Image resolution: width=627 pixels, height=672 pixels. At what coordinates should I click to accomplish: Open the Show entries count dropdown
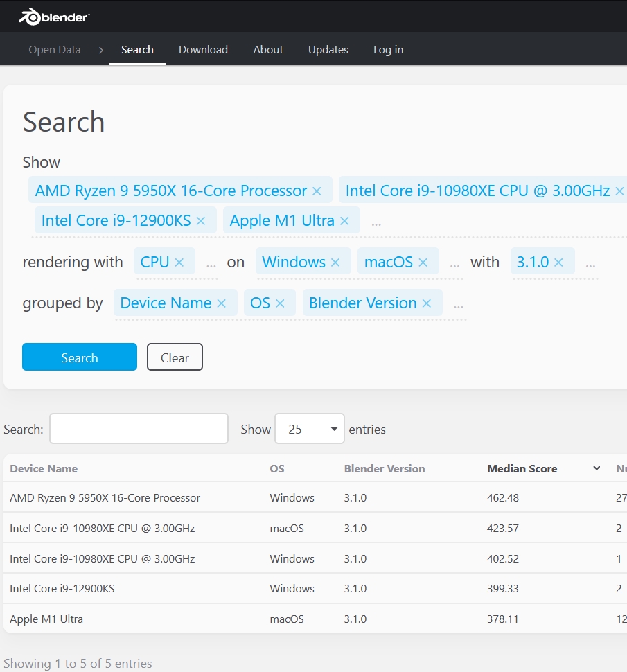(x=309, y=429)
